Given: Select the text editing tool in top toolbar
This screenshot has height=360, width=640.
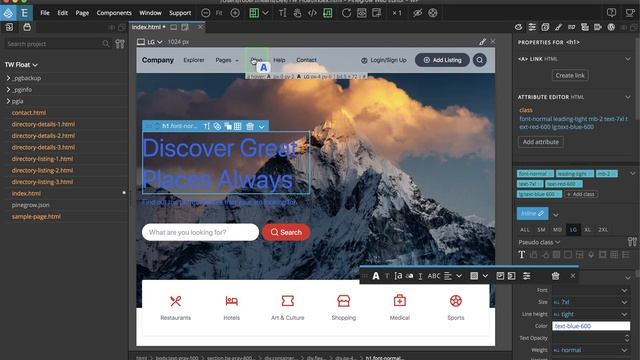Looking at the screenshot, I should pyautogui.click(x=282, y=13).
